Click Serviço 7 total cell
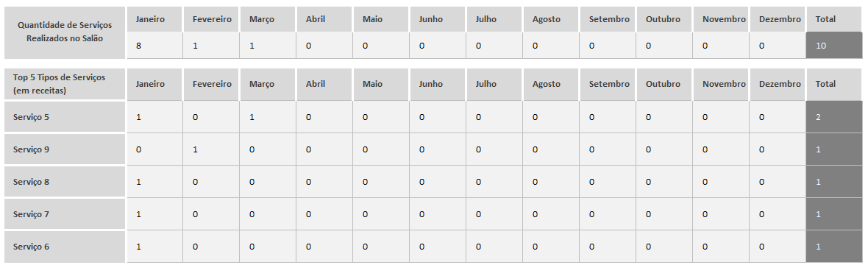Image resolution: width=868 pixels, height=265 pixels. pyautogui.click(x=833, y=214)
